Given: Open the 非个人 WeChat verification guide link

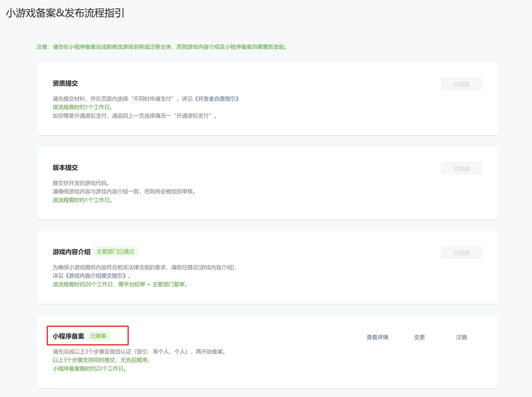Looking at the screenshot, I should [x=160, y=352].
